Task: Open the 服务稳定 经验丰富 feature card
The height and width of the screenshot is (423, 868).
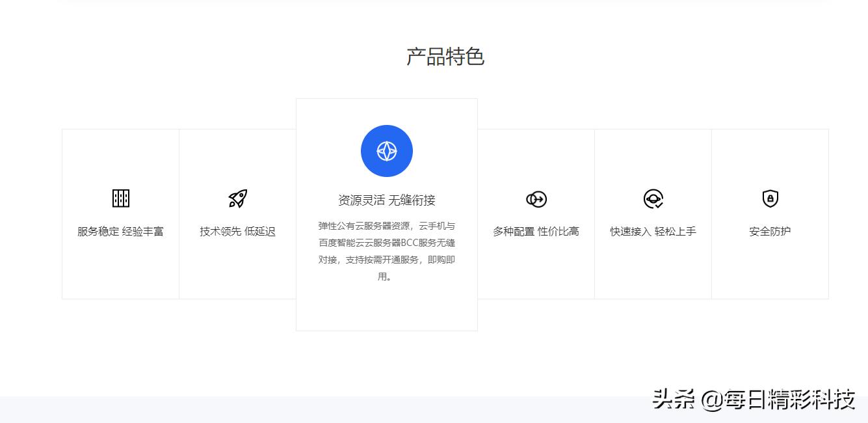Action: 120,213
